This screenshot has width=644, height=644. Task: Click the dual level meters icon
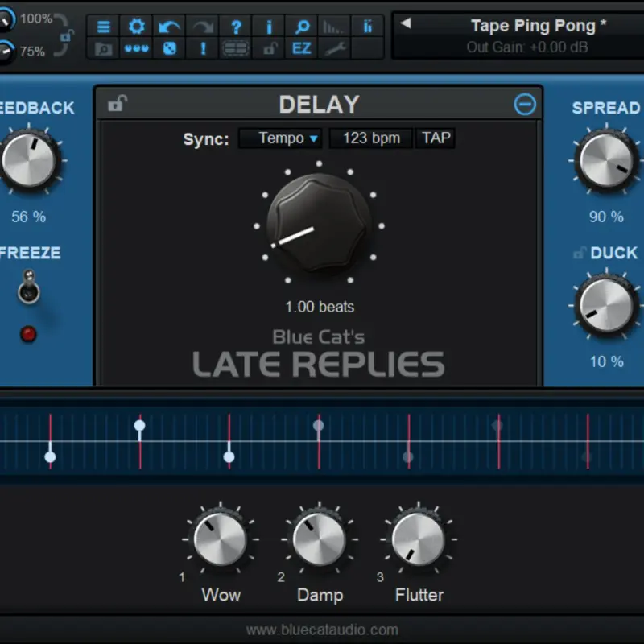367,27
